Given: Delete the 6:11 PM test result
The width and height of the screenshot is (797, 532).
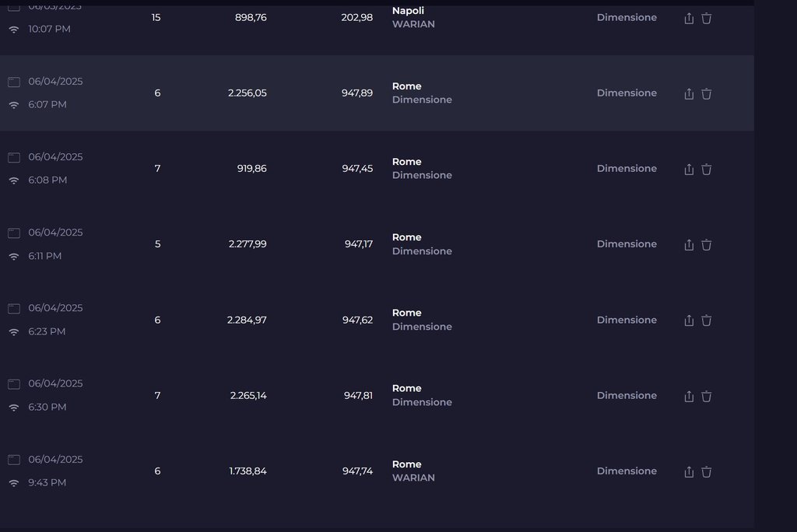Looking at the screenshot, I should [x=707, y=244].
